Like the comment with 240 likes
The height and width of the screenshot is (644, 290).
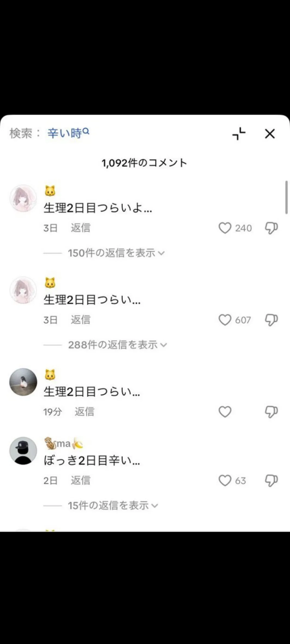225,228
